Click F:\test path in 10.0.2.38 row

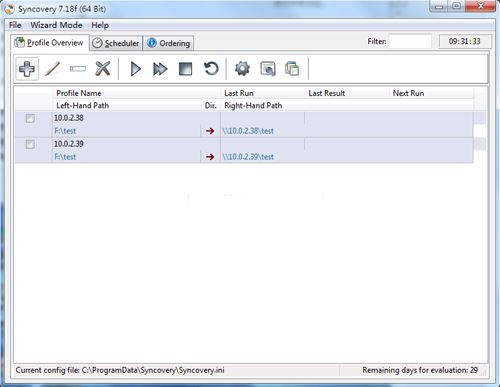(x=65, y=131)
